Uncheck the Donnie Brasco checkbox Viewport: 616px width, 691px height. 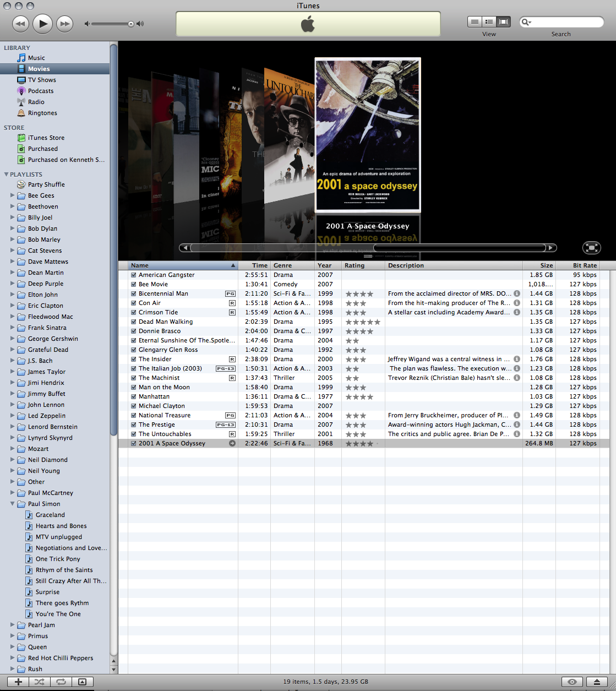coord(134,331)
